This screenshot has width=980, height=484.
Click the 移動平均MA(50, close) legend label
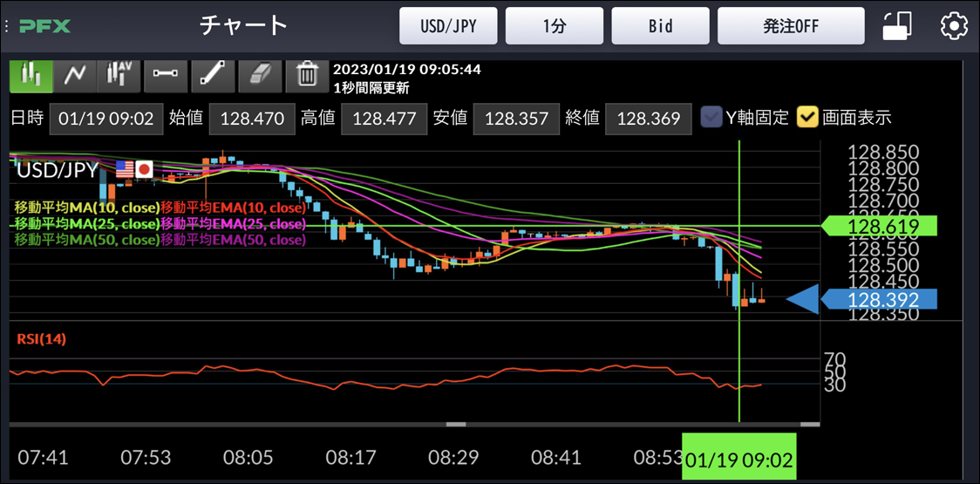(x=87, y=240)
